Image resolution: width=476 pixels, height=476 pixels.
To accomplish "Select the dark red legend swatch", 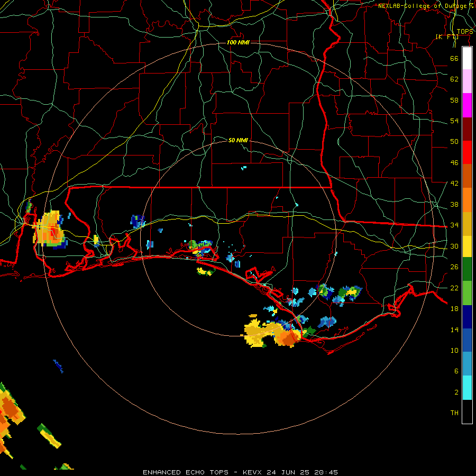I will click(x=467, y=129).
